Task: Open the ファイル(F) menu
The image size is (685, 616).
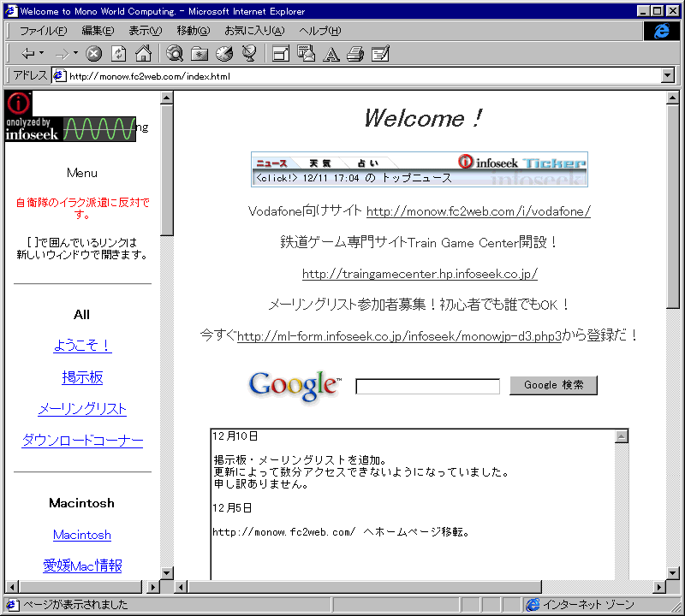Action: [x=44, y=31]
